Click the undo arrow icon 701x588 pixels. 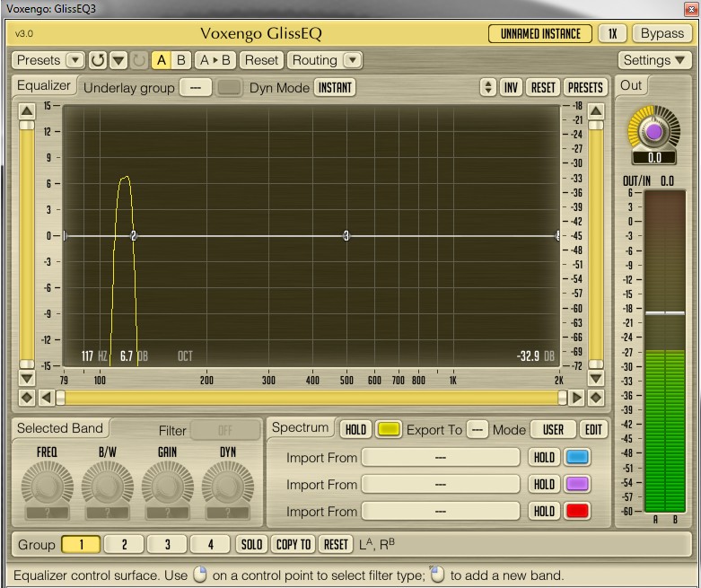click(x=98, y=60)
